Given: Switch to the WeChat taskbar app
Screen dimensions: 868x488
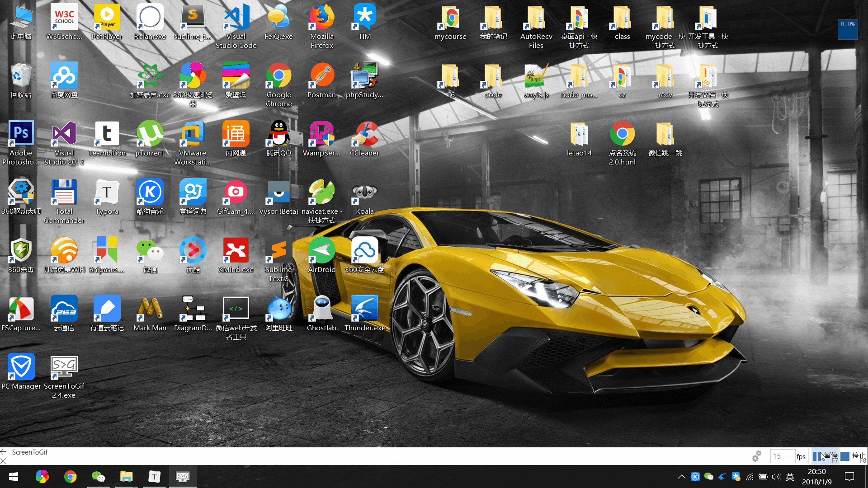Looking at the screenshot, I should coord(98,477).
